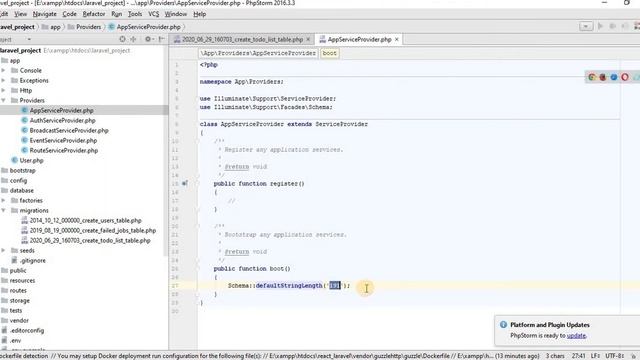Click LF line separator in status bar
This screenshot has height=360, width=640.
[x=594, y=356]
